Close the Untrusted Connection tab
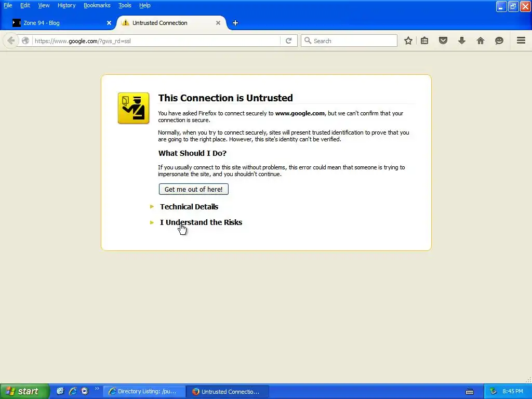532x399 pixels. click(x=218, y=23)
